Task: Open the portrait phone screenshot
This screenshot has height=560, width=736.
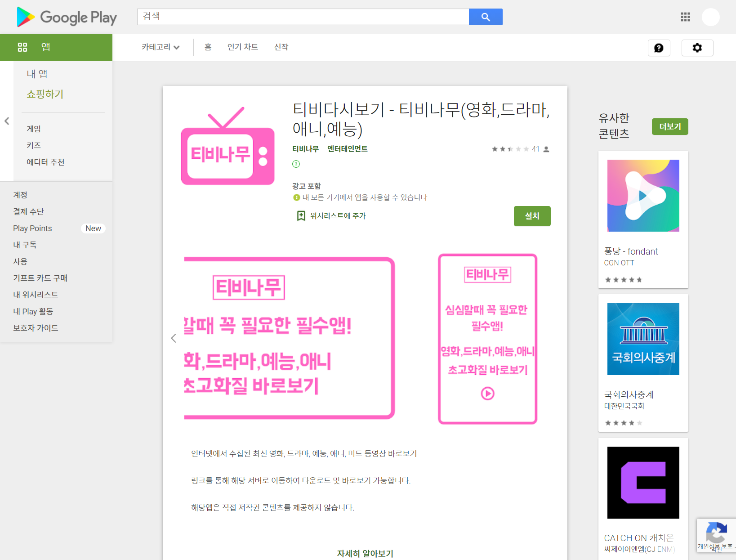Action: pyautogui.click(x=488, y=339)
